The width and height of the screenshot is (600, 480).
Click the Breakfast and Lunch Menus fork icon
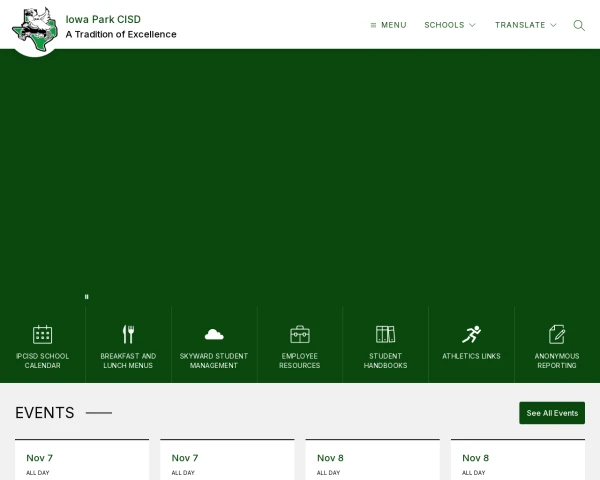coord(128,335)
